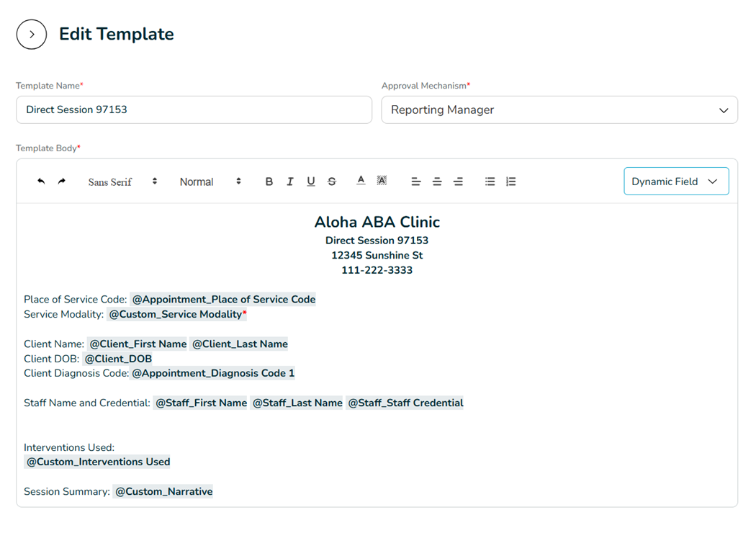Click the circular arrow button beside Edit Template
This screenshot has width=756, height=533.
pos(32,35)
